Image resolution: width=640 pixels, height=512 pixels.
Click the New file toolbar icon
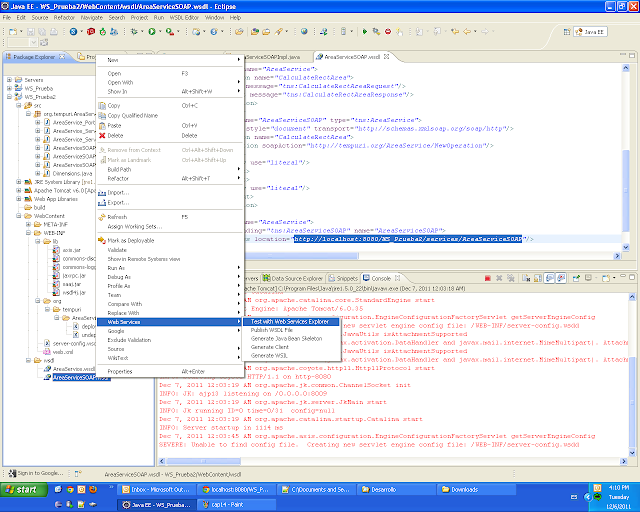pos(13,32)
